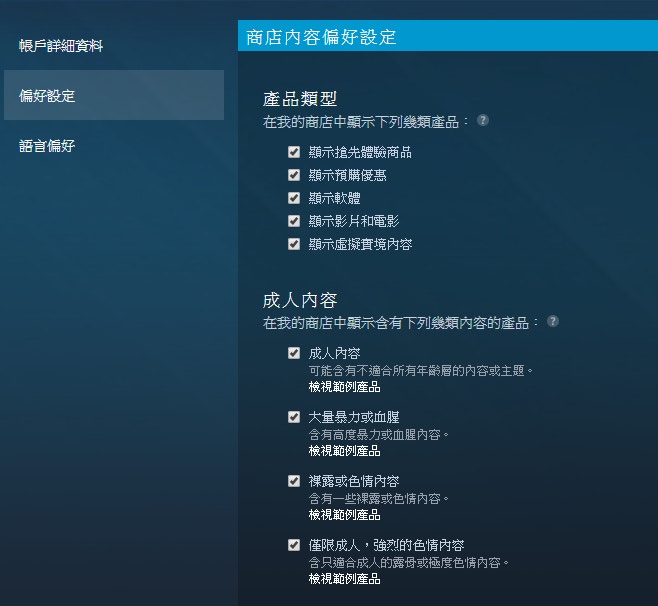658x606 pixels.
Task: Go to 語言偏好 in the sidebar
Action: point(48,146)
